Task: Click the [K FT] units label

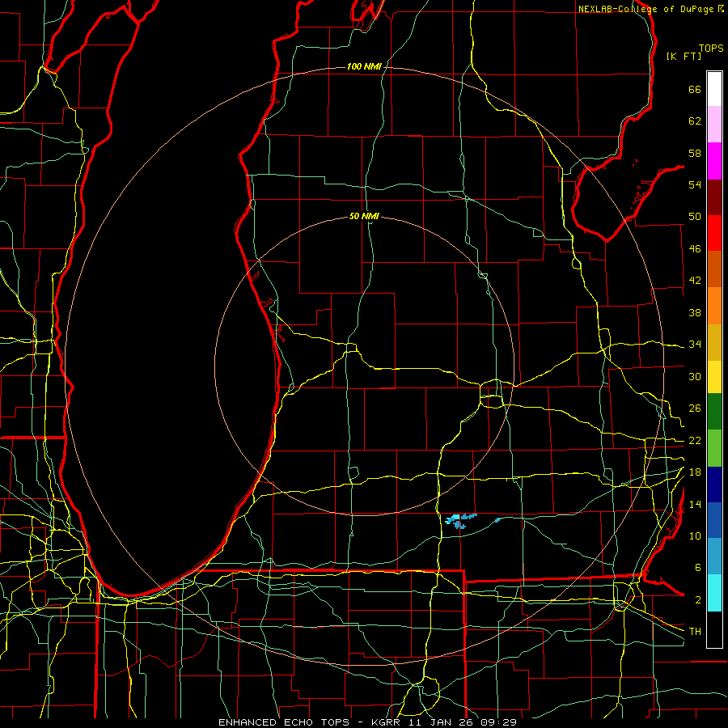Action: pyautogui.click(x=684, y=57)
